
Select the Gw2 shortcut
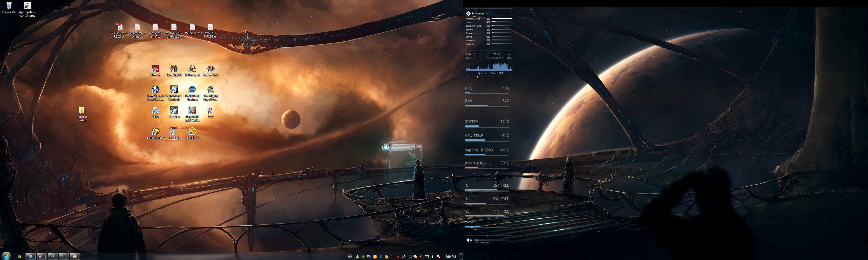[210, 112]
